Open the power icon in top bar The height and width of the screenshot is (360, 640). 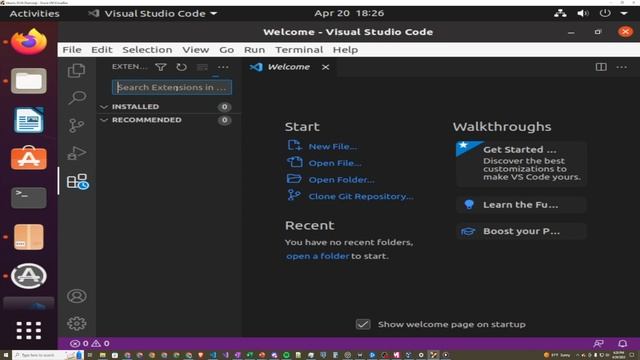[605, 13]
